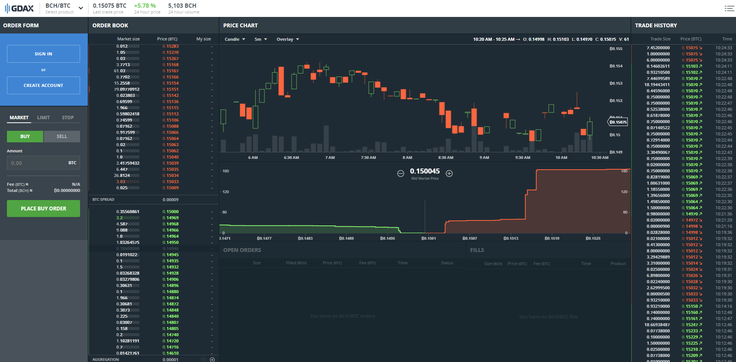Click the AGGREGATION value 0.00001
Viewport: 736px width, 362px height.
[x=170, y=359]
